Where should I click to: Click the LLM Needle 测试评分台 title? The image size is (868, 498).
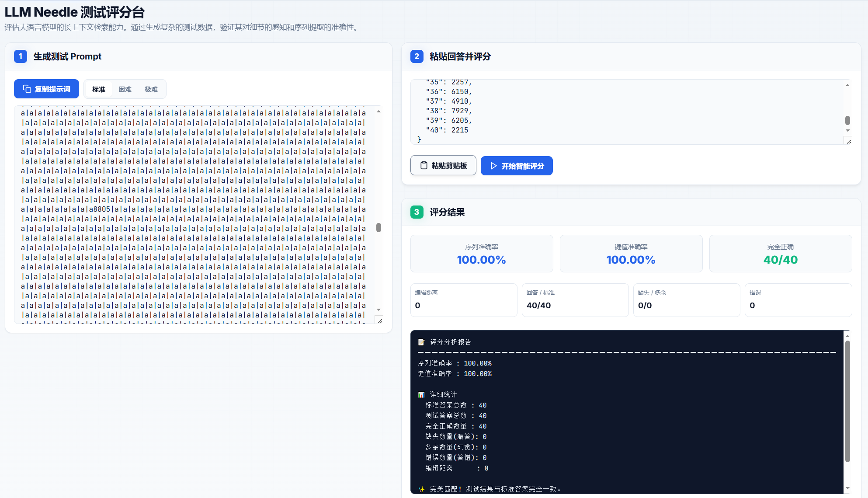tap(75, 12)
